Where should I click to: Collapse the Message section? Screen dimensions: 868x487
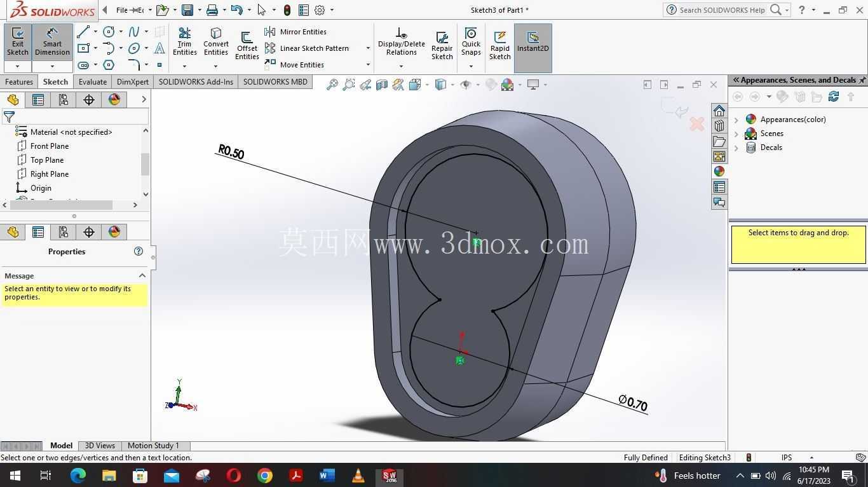coord(142,275)
